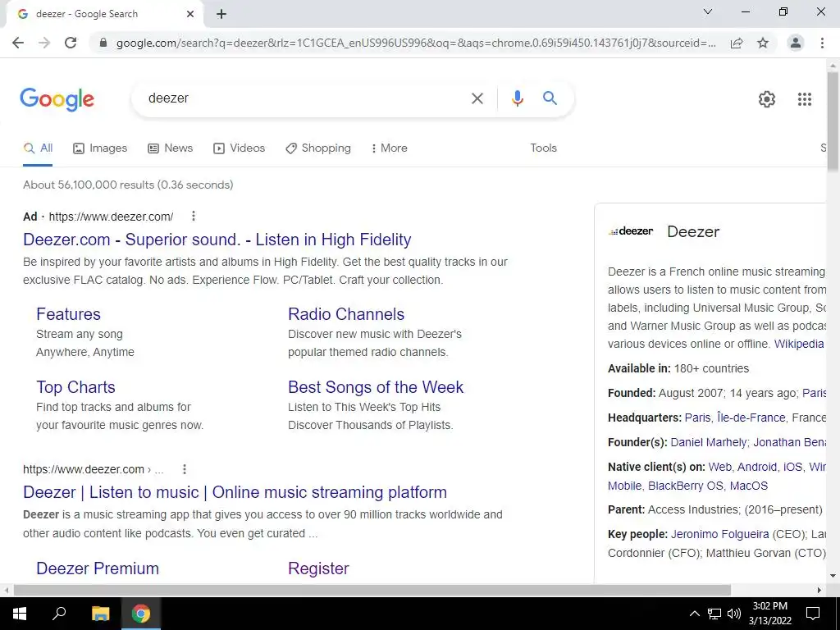
Task: Start voice search with microphone
Action: click(x=517, y=98)
